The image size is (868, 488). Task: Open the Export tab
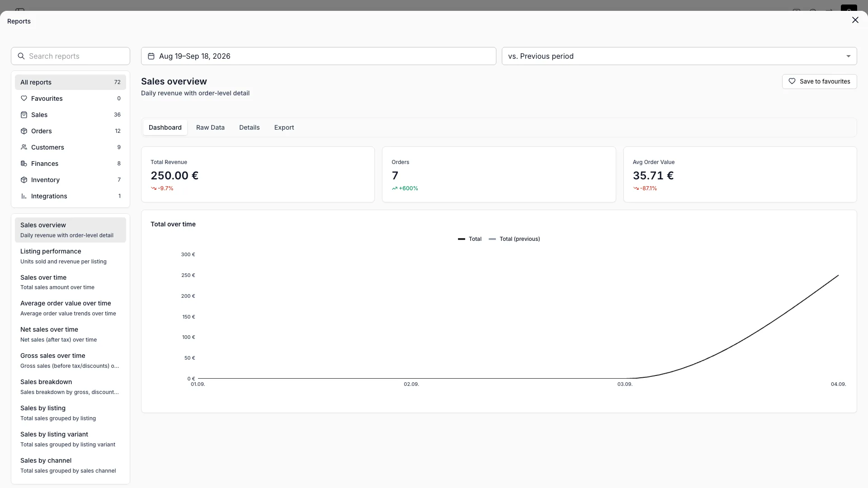(x=284, y=127)
